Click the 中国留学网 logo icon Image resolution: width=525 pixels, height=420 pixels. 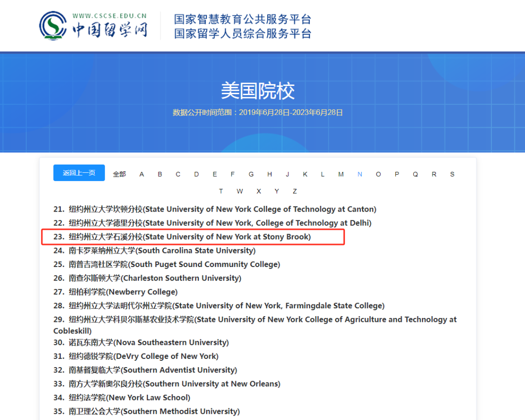pyautogui.click(x=53, y=26)
